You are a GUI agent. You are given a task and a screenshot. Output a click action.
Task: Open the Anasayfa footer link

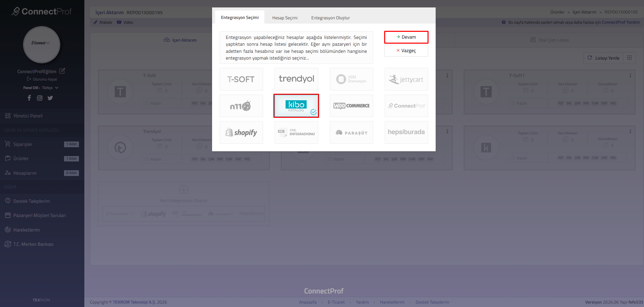(308, 302)
